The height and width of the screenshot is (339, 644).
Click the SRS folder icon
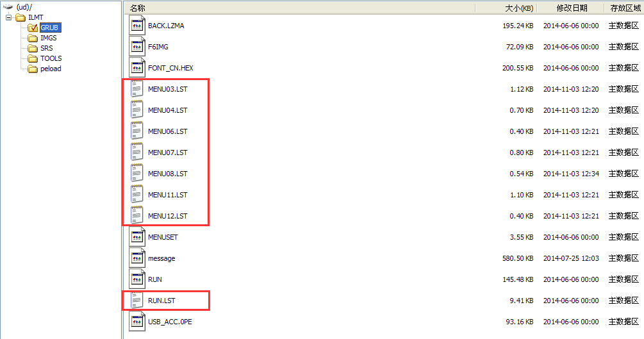click(33, 48)
